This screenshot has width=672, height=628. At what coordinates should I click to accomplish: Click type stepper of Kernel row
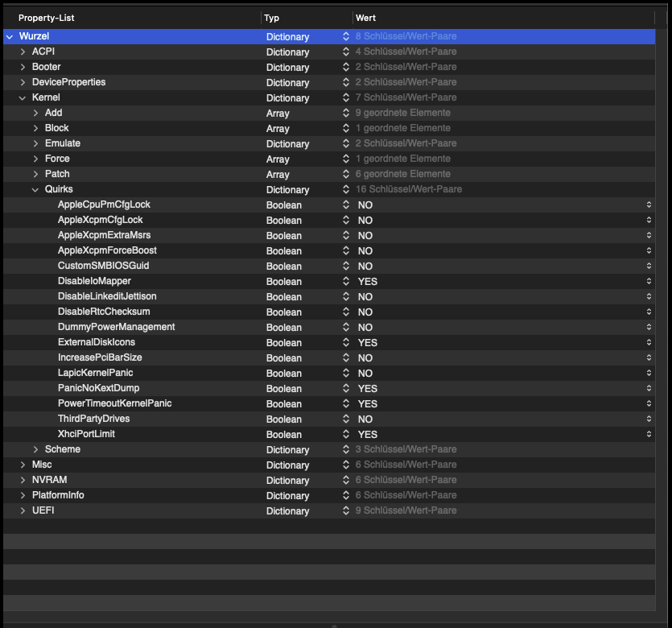(x=346, y=98)
